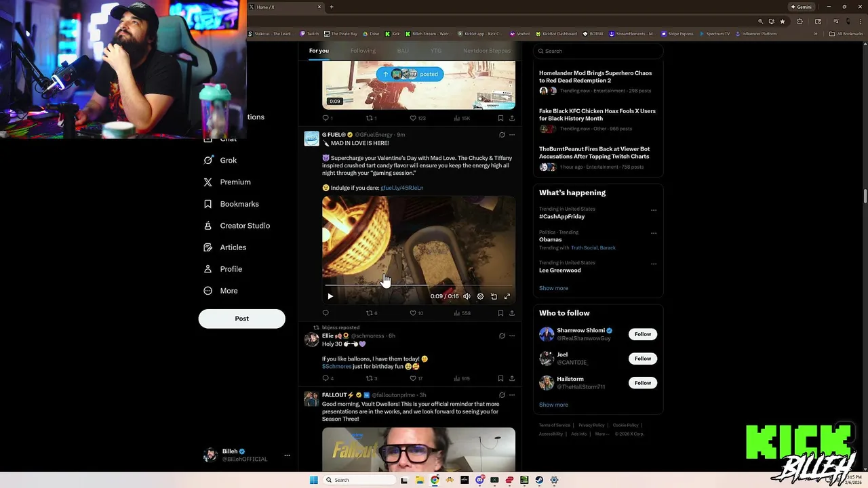Click Gemini button in Chrome title bar

[801, 7]
